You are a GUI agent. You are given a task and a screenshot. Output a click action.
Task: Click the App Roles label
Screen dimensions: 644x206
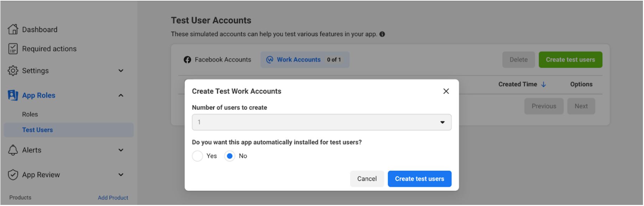39,95
